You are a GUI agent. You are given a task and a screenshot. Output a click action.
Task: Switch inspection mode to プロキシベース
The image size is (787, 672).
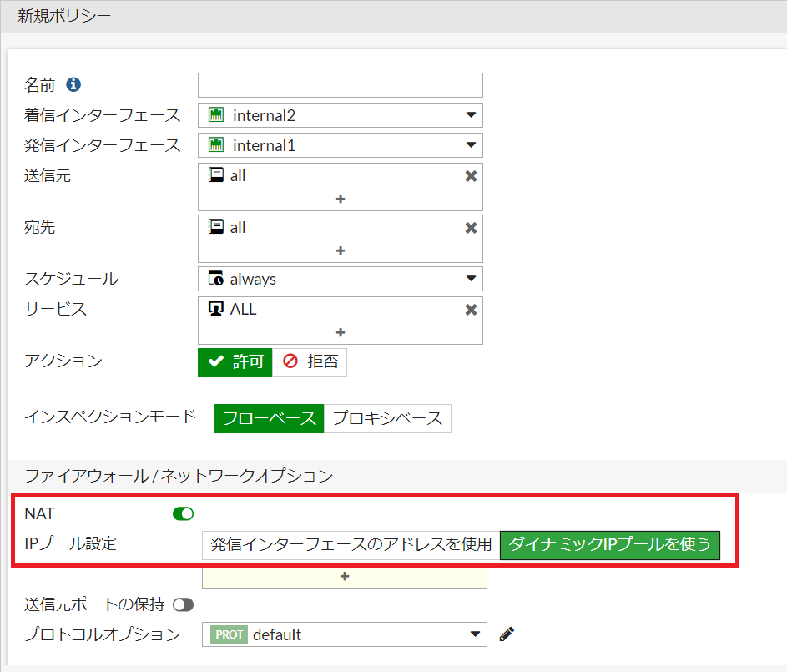coord(387,418)
